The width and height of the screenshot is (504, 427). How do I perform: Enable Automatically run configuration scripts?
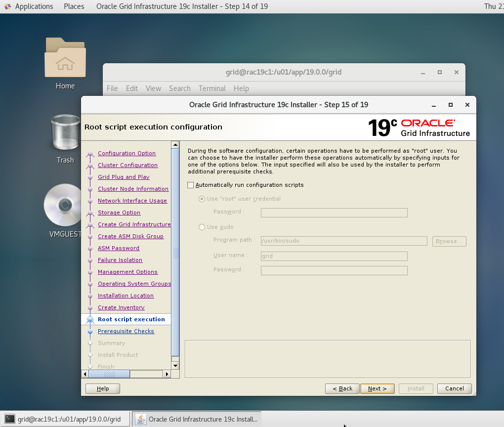click(190, 185)
